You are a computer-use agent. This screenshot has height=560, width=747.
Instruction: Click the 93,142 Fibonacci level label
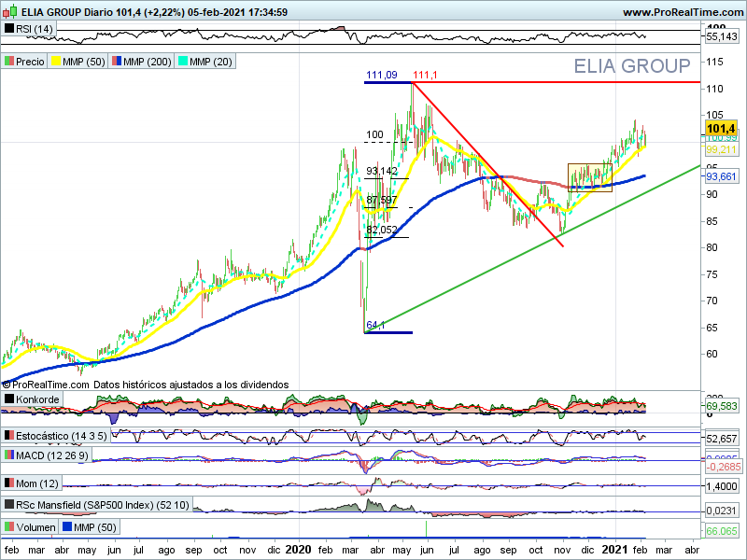point(382,171)
